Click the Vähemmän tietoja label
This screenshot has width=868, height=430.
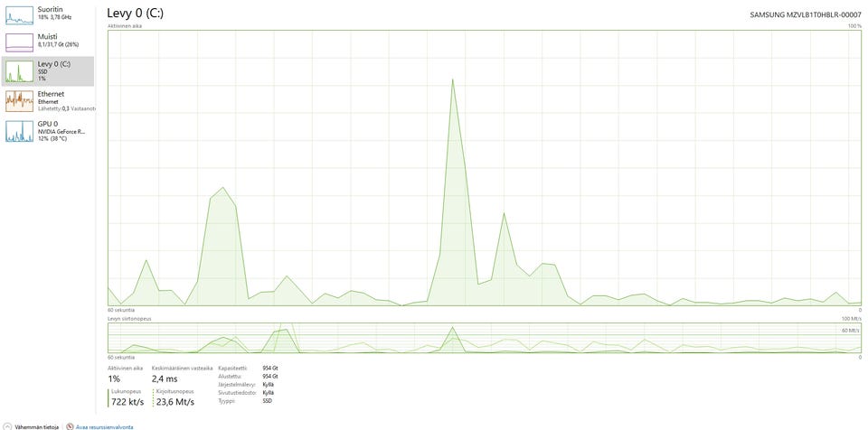click(x=36, y=427)
